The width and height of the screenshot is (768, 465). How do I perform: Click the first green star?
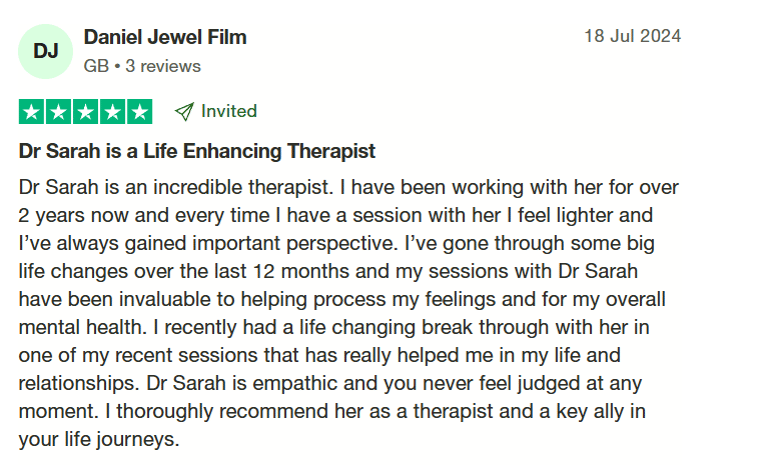(32, 112)
